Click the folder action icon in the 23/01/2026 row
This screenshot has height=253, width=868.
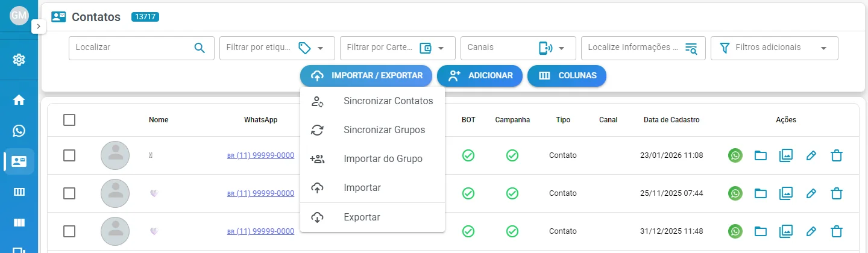point(761,155)
